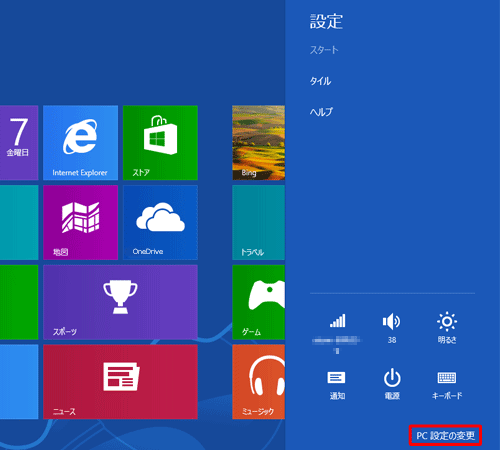Open the Maps (地図) tile
The image size is (500, 450).
click(x=80, y=222)
